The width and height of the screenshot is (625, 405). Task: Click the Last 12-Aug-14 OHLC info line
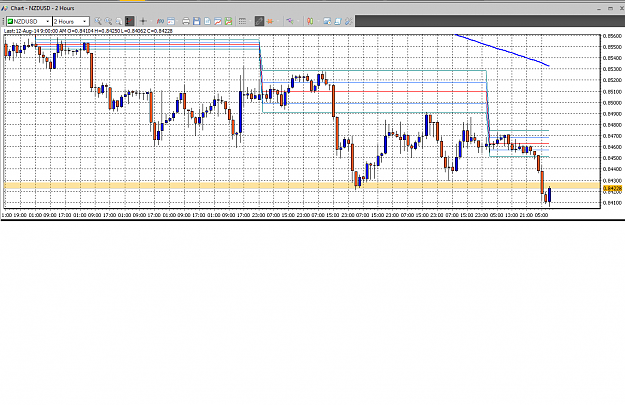[x=88, y=31]
